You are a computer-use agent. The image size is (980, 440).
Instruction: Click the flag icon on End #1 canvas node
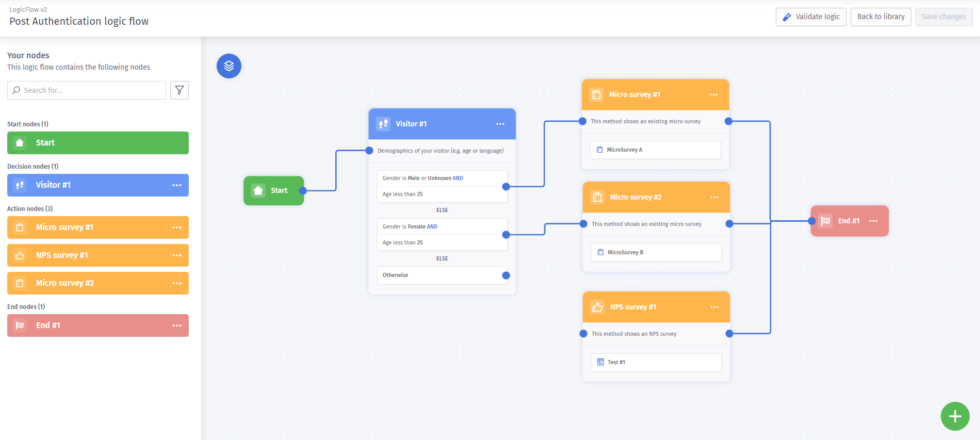coord(825,221)
